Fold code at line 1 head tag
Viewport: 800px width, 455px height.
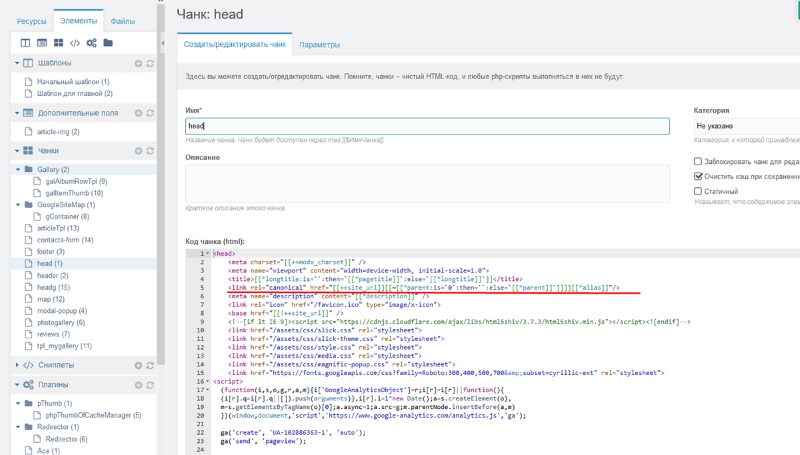(208, 254)
